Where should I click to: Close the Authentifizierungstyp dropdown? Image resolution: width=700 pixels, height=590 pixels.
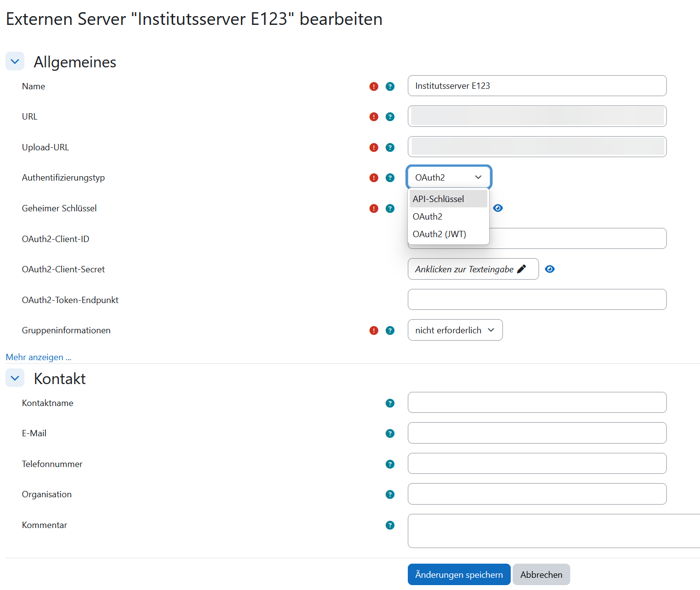(448, 178)
